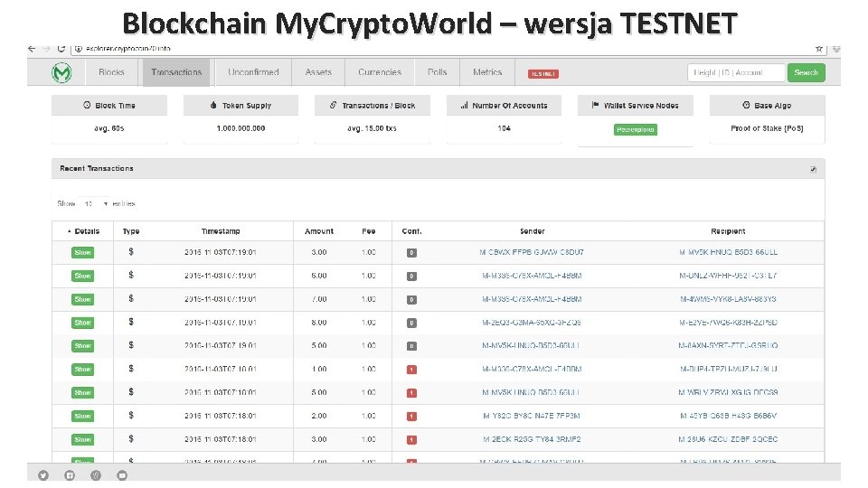This screenshot has width=868, height=488.
Task: Open the Polls tab
Action: pos(438,72)
